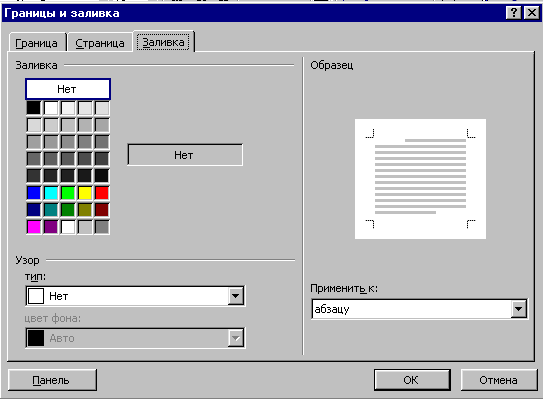Choose the yellow color swatch
Image resolution: width=543 pixels, height=399 pixels.
[85, 193]
